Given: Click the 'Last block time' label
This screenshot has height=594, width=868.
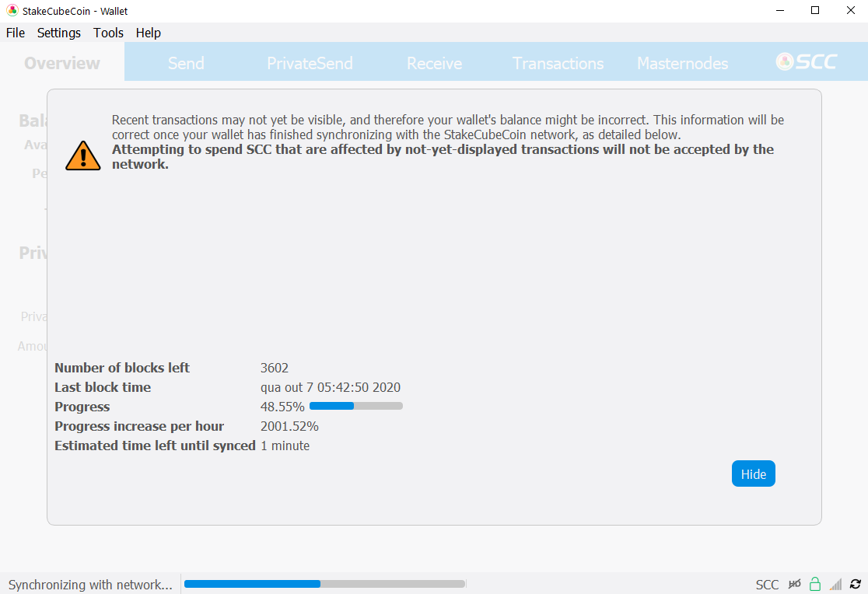Looking at the screenshot, I should pyautogui.click(x=103, y=387).
